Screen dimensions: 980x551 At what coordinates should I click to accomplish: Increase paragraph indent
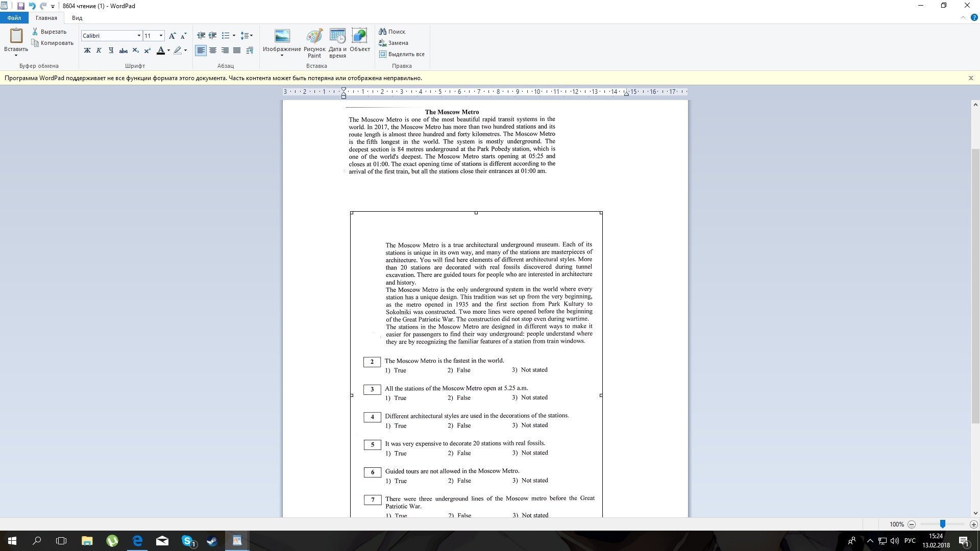213,35
